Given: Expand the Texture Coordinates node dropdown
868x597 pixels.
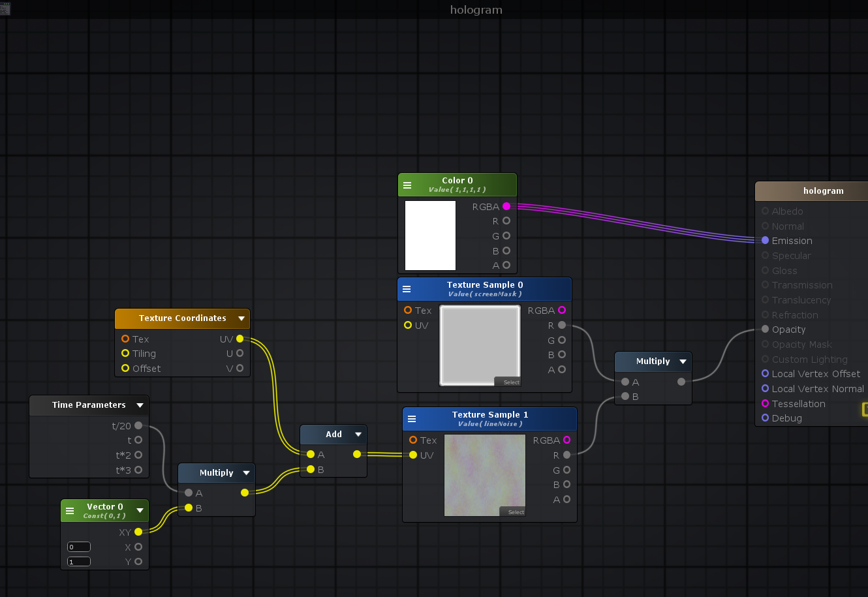Looking at the screenshot, I should click(x=241, y=318).
